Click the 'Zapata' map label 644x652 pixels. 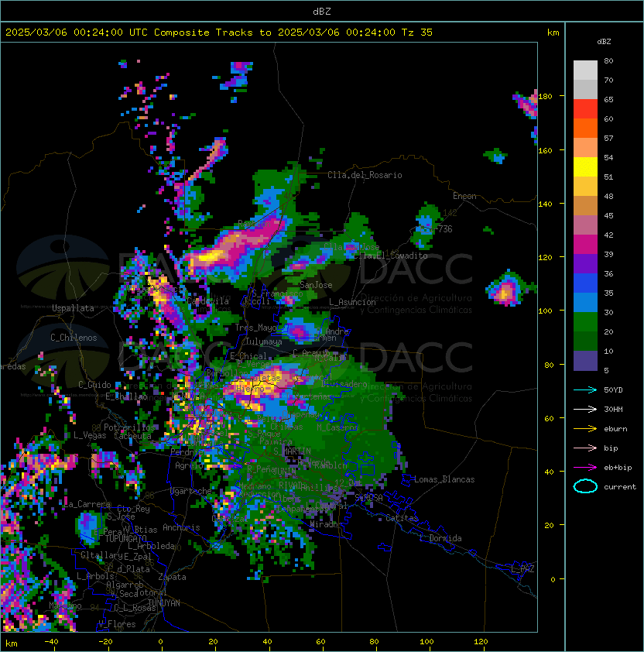[172, 577]
